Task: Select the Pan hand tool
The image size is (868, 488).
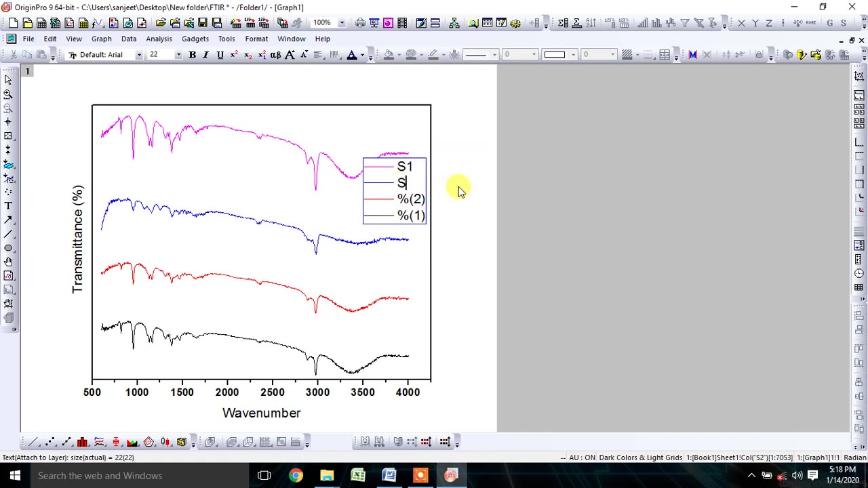Action: click(x=8, y=262)
